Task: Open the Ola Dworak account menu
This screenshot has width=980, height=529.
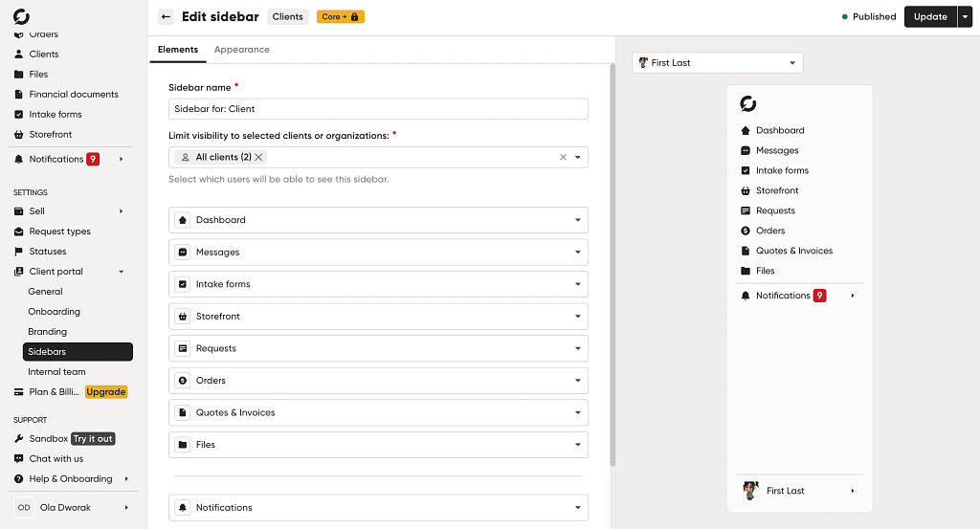Action: (72, 508)
